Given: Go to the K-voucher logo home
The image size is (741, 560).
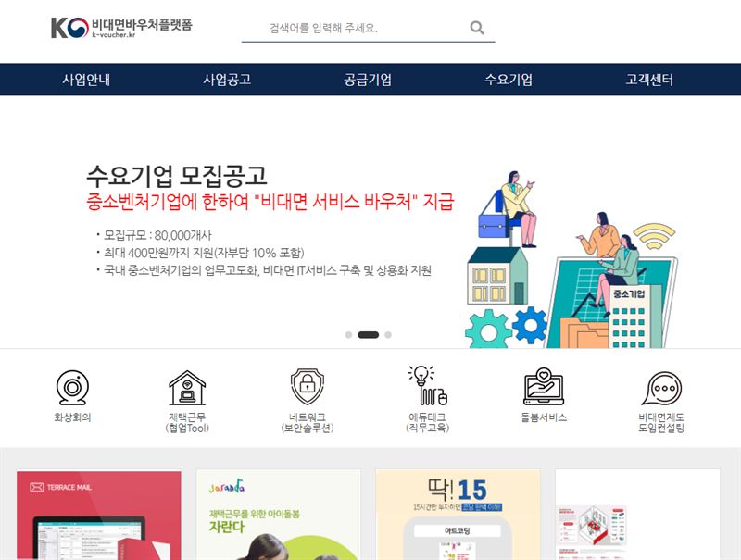Looking at the screenshot, I should click(x=121, y=28).
